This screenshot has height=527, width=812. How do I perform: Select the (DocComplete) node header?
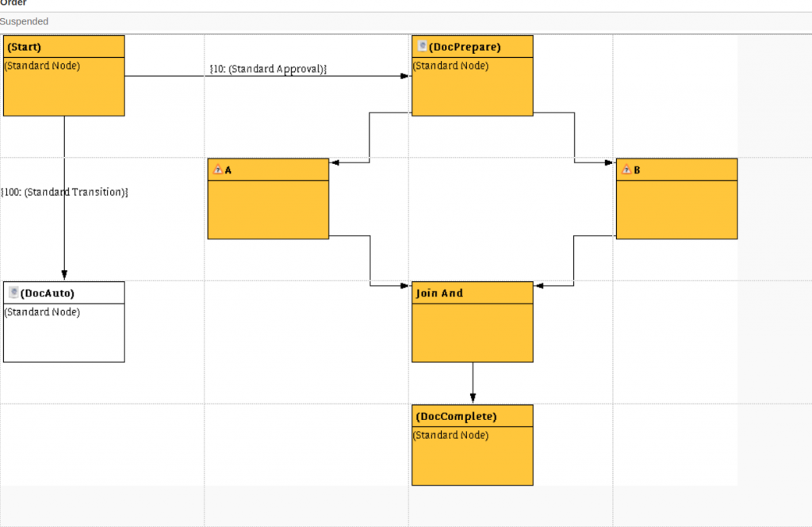pyautogui.click(x=473, y=416)
